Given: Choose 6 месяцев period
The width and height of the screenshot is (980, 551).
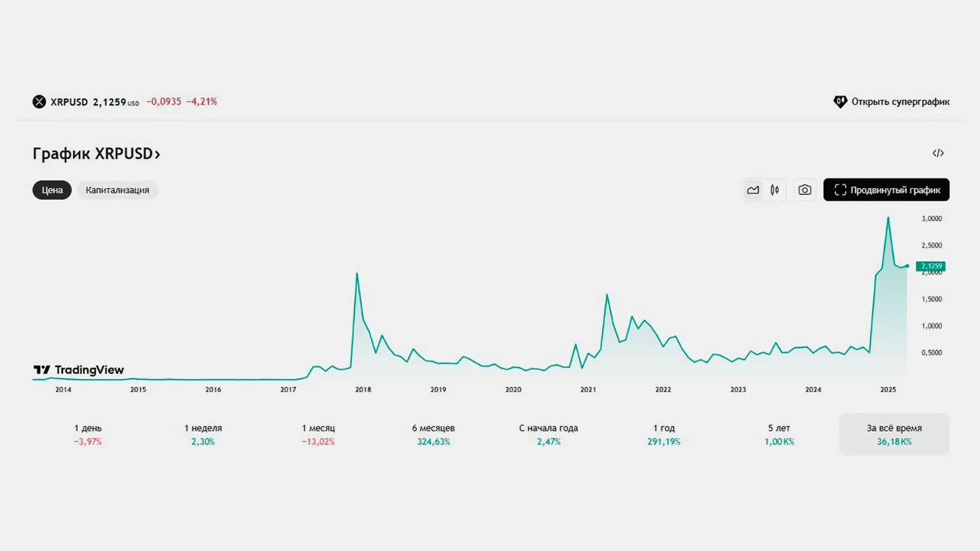Looking at the screenshot, I should [433, 435].
